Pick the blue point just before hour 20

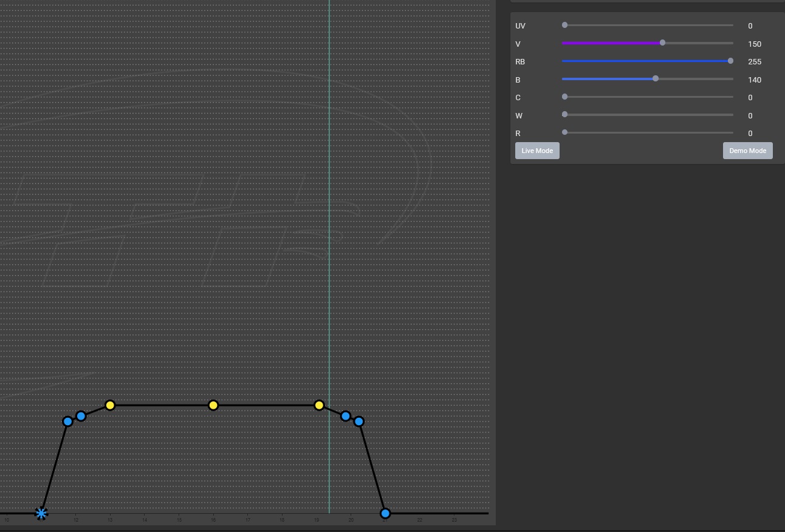point(346,416)
